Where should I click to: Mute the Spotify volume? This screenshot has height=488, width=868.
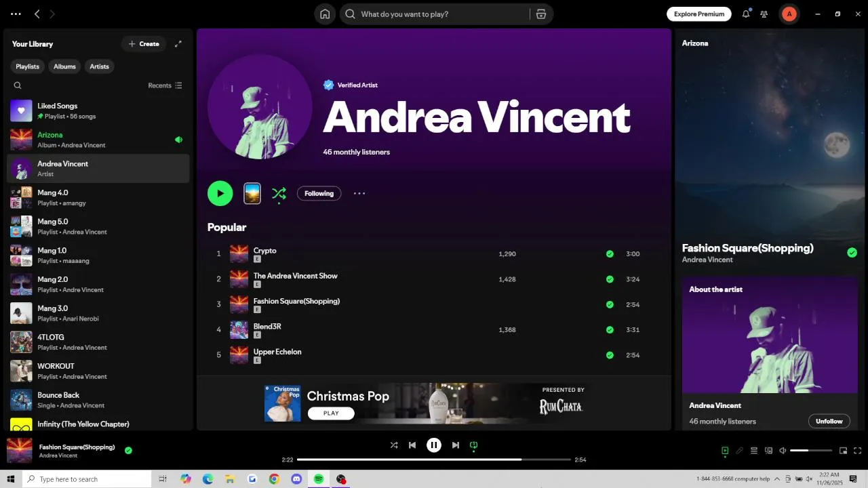tap(783, 451)
